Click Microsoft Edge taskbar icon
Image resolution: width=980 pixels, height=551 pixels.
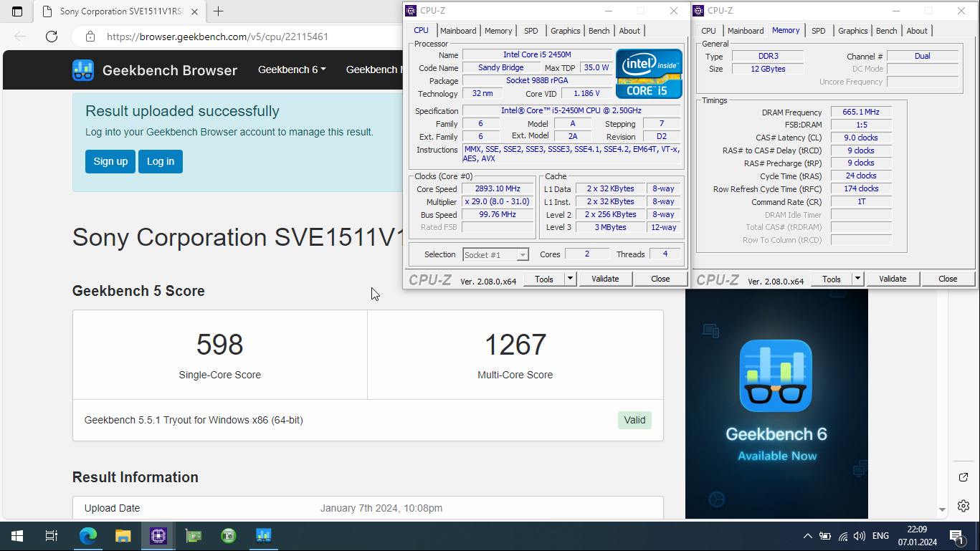(x=88, y=536)
